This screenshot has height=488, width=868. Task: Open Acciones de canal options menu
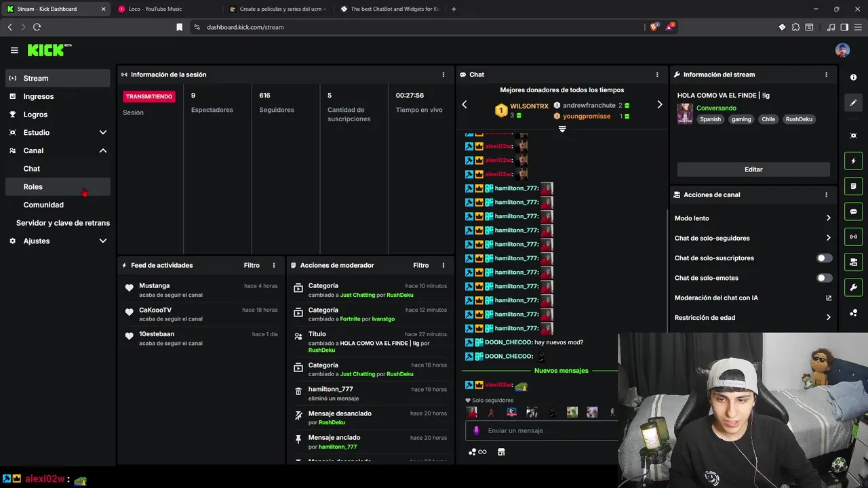pyautogui.click(x=826, y=195)
